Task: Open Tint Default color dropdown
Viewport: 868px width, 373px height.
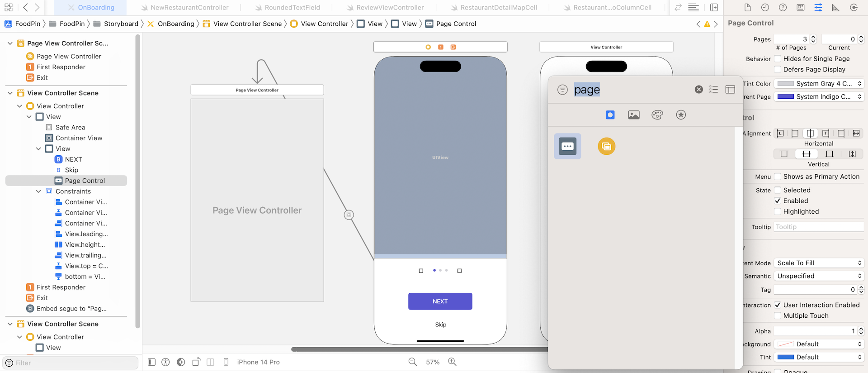Action: point(819,357)
